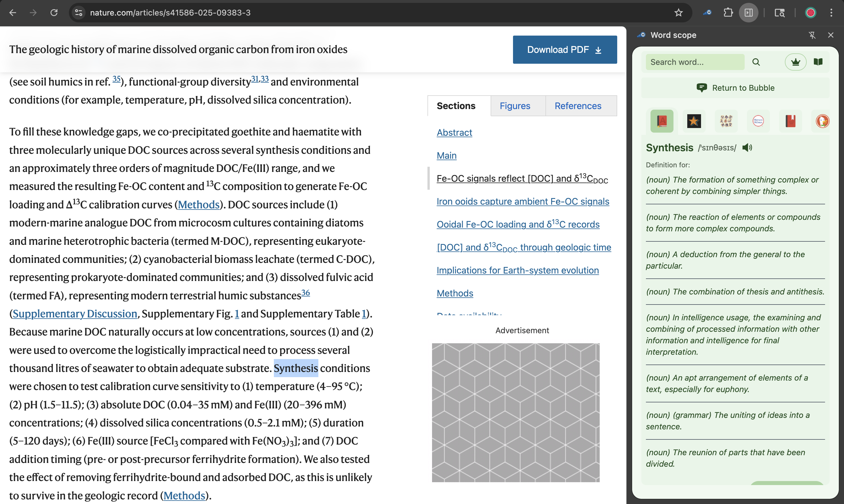Play the Synthesis pronunciation audio
Screen dimensions: 844x504
click(747, 148)
